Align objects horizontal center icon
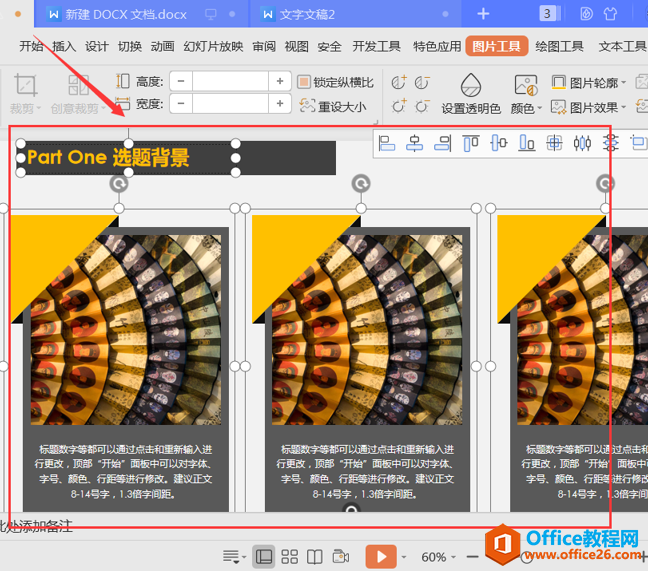Screen dimensions: 648x572 [414, 143]
